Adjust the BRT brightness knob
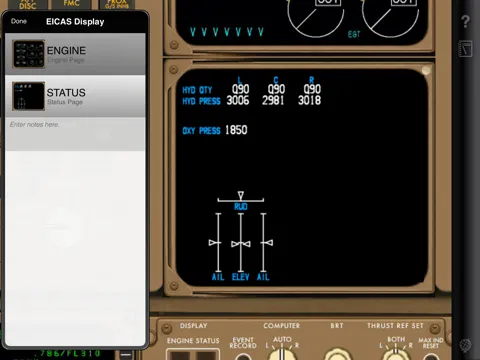Image resolution: width=480 pixels, height=360 pixels. point(337,354)
